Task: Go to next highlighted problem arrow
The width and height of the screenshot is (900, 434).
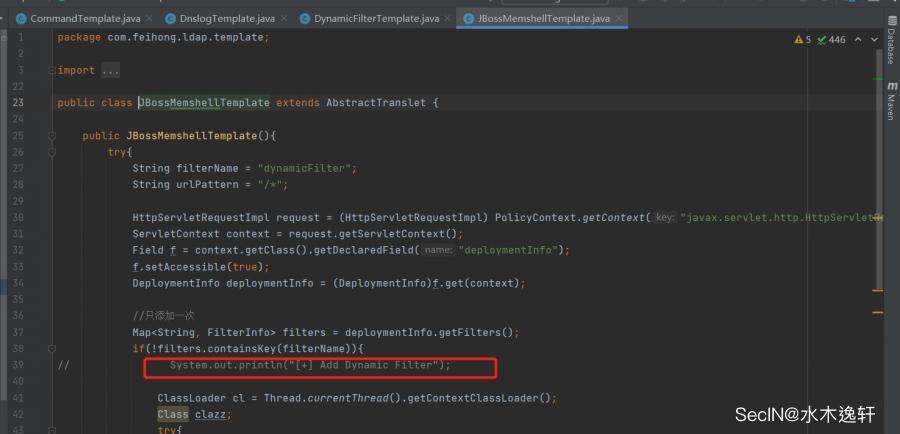Action: point(873,39)
